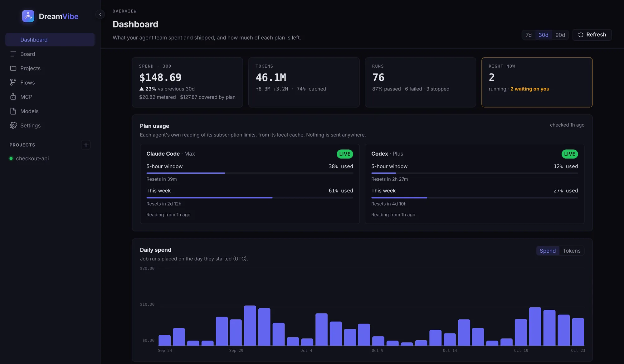
Task: Click the 'Sep 29' axis label
Action: click(x=236, y=351)
